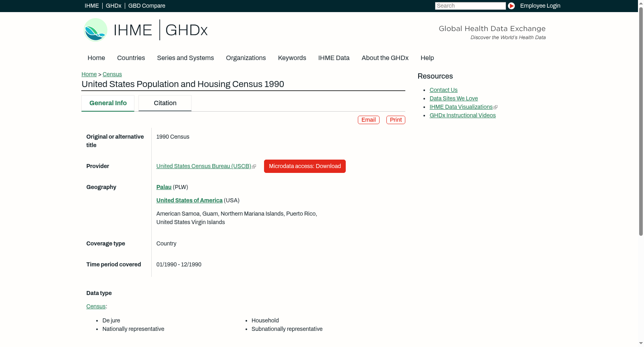This screenshot has width=644, height=347.
Task: Open About the GHDx menu item
Action: [385, 58]
